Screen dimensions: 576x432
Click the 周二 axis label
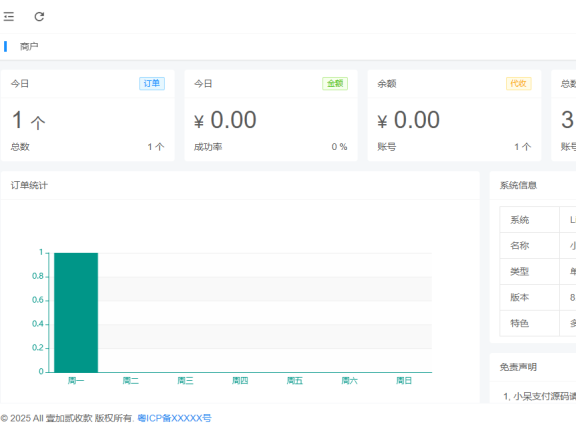pyautogui.click(x=131, y=381)
